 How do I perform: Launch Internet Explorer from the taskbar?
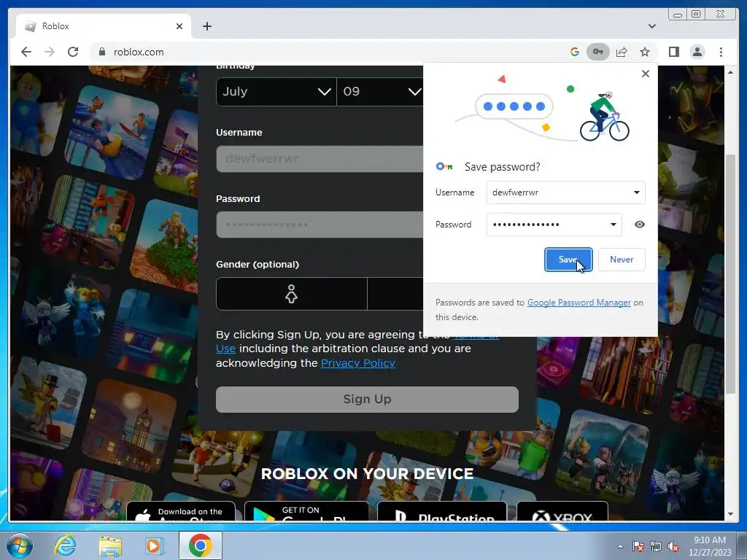(x=65, y=545)
